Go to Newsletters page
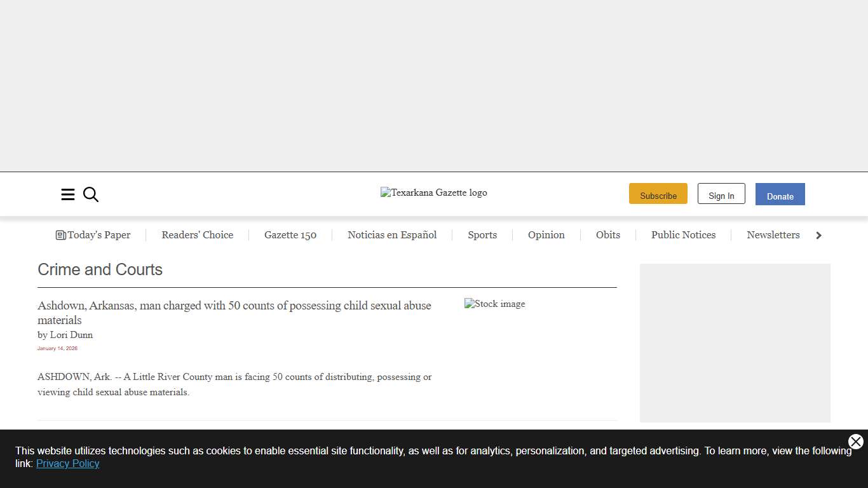 [x=773, y=235]
